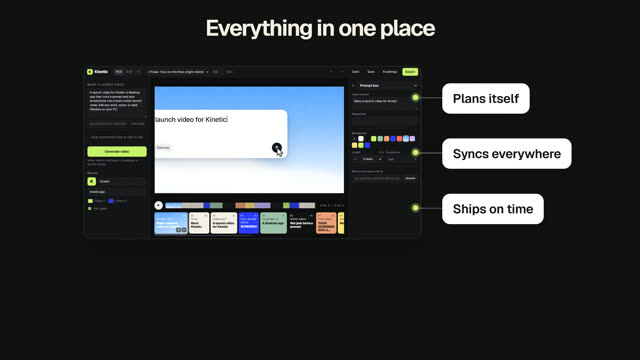
Task: Pick the orange background swatch
Action: 387,139
